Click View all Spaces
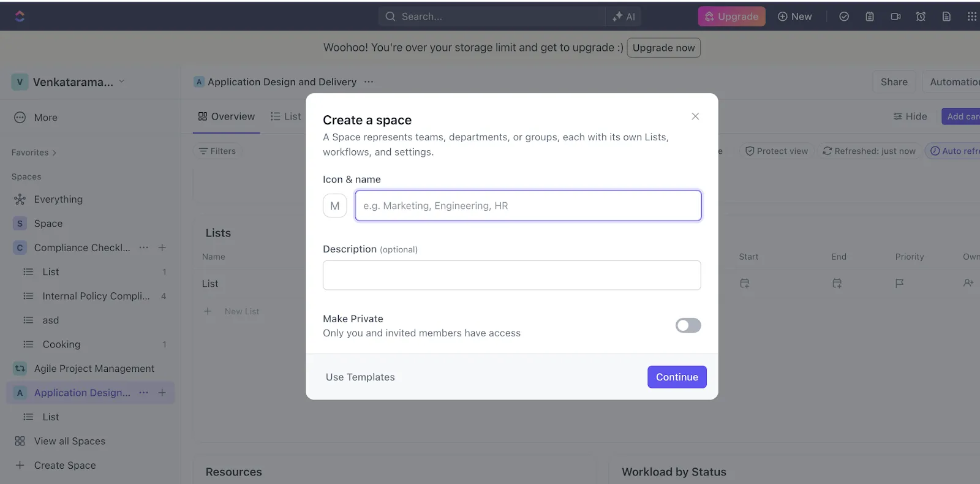 tap(70, 441)
